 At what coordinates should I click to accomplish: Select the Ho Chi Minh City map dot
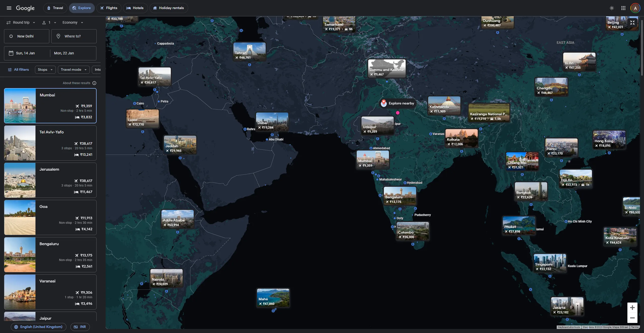[x=566, y=221]
